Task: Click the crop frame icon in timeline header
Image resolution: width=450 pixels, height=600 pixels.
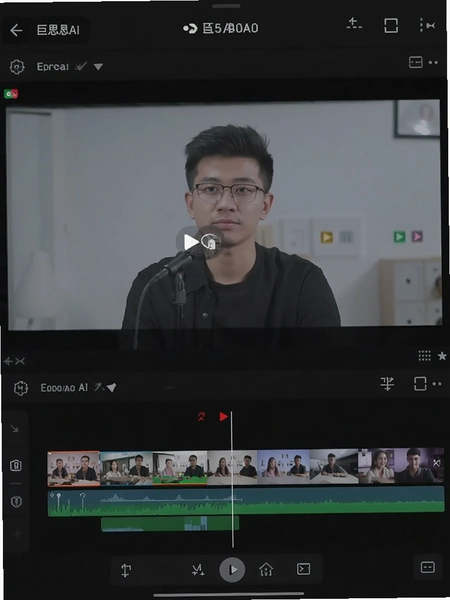Action: [x=420, y=384]
